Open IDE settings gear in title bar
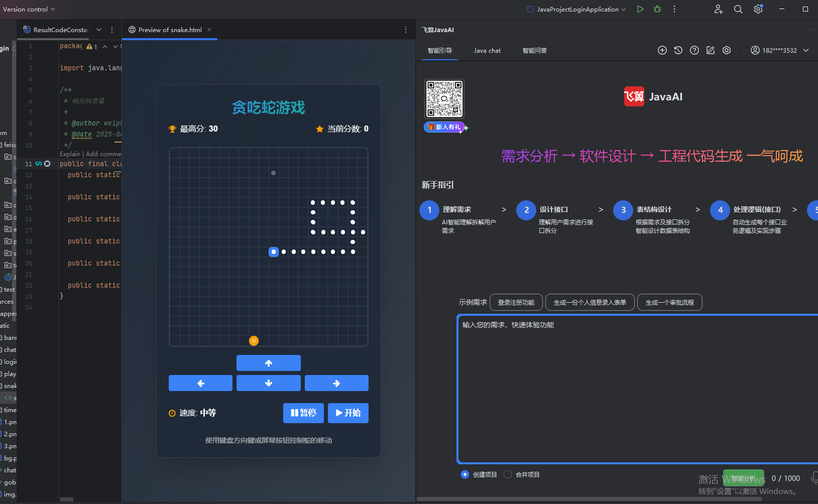The image size is (818, 504). [x=758, y=9]
